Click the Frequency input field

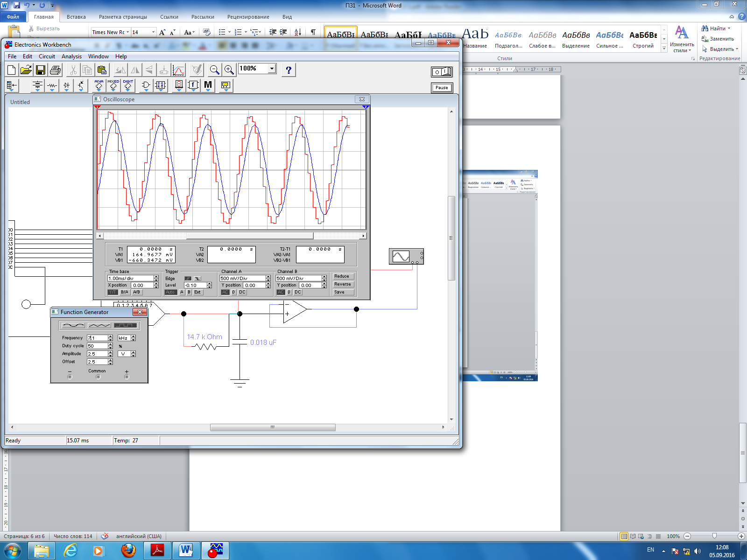point(98,338)
